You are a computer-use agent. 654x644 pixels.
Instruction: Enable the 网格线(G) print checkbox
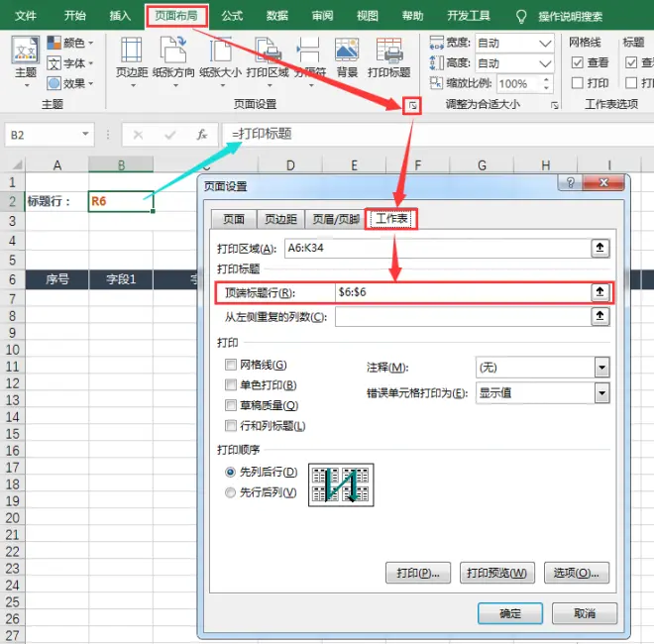pyautogui.click(x=231, y=365)
